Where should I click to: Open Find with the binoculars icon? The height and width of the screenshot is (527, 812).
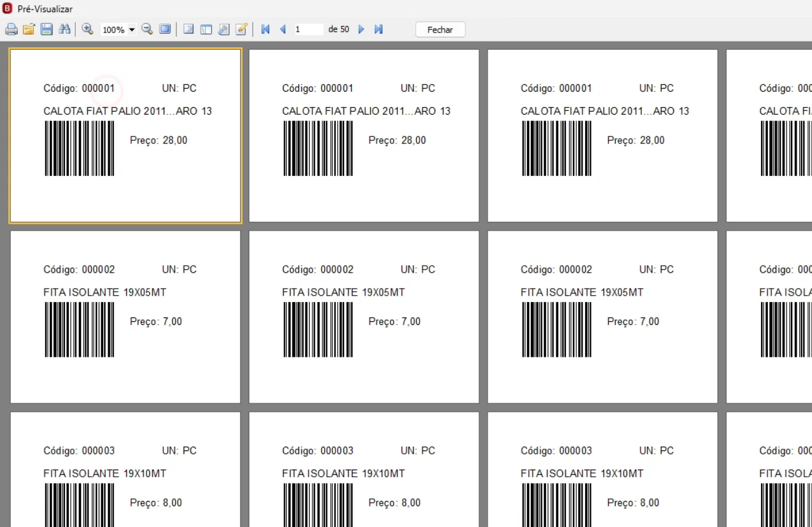[x=64, y=29]
